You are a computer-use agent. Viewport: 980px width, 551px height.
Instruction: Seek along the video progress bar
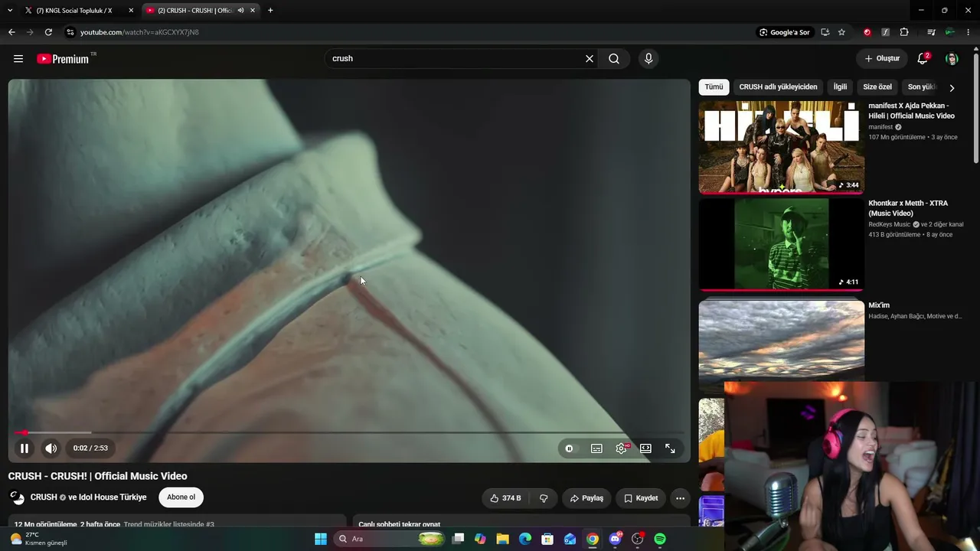click(x=349, y=433)
